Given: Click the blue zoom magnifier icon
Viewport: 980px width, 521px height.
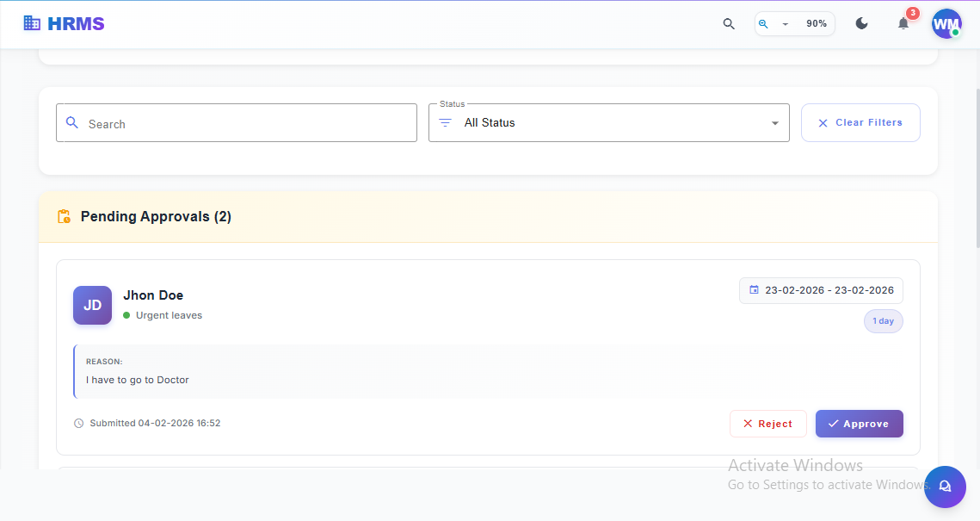Looking at the screenshot, I should (763, 24).
